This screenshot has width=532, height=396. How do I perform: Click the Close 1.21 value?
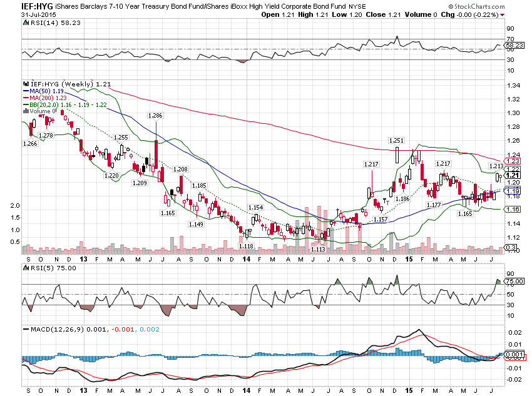point(383,14)
